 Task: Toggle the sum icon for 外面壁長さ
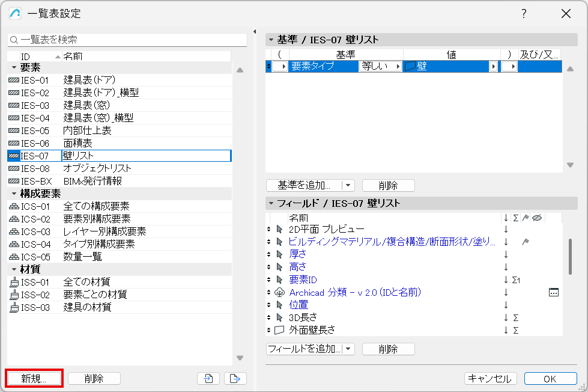point(515,331)
